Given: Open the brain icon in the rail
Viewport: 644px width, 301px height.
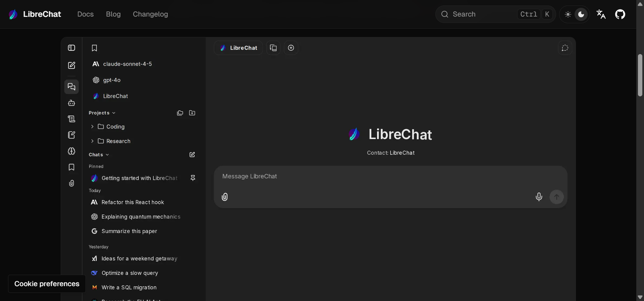Looking at the screenshot, I should (x=72, y=151).
